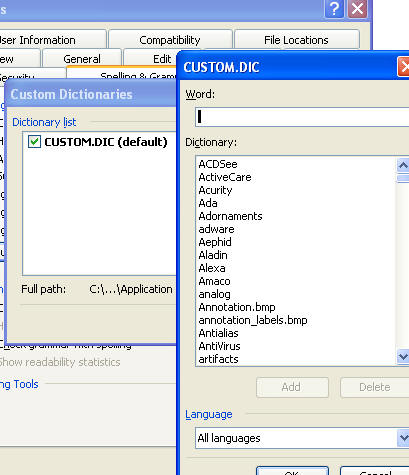Viewport: 409px width, 475px height.
Task: Click the Help question mark icon
Action: [x=334, y=8]
